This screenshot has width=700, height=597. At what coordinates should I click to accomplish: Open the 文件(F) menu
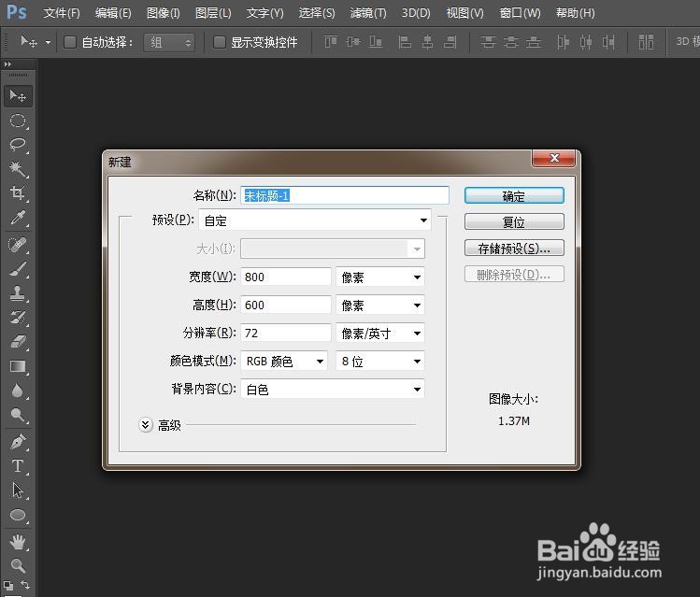coord(62,13)
